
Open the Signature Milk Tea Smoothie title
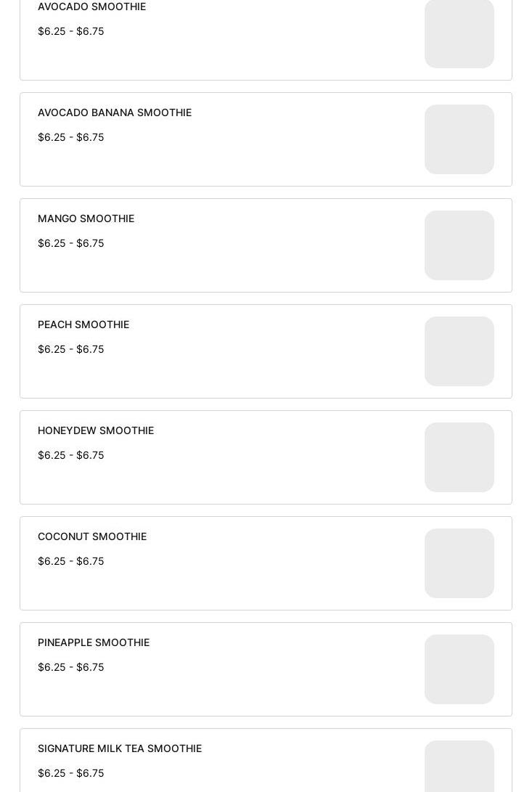tap(120, 748)
